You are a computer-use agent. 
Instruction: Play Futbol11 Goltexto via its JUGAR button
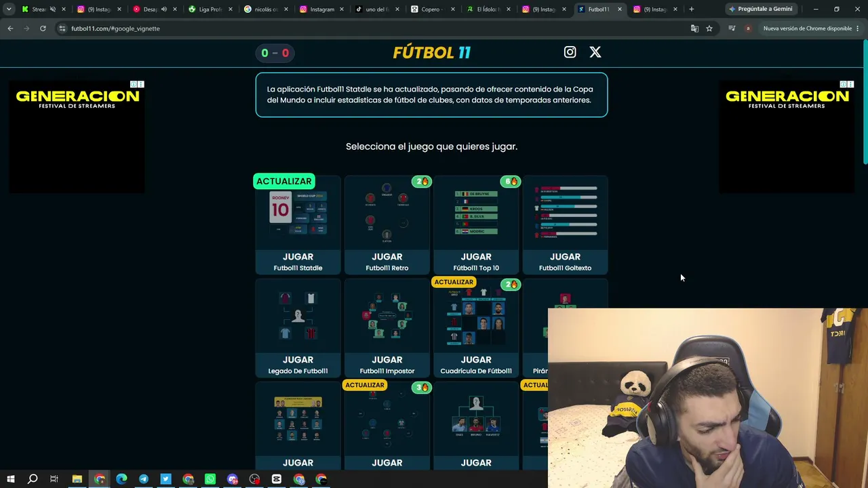tap(565, 257)
